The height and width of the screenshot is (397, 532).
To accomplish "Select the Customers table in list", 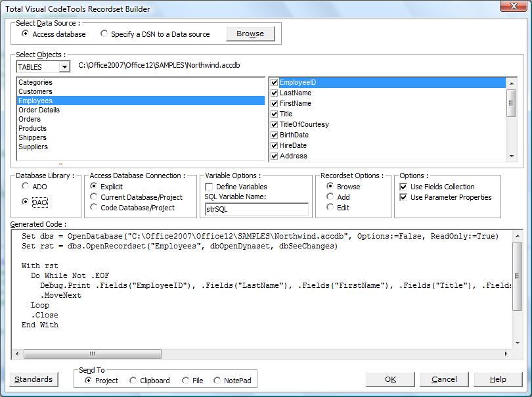I will [35, 91].
